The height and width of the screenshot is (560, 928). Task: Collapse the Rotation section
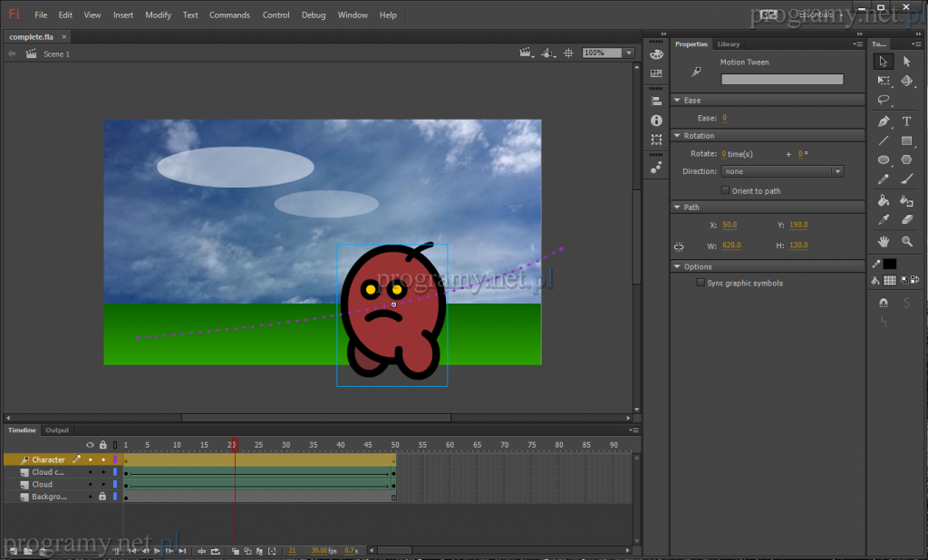pyautogui.click(x=677, y=136)
